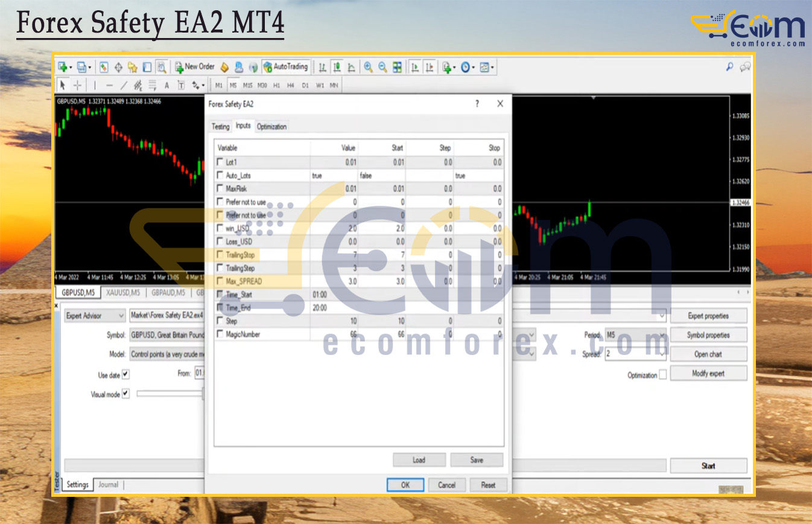The width and height of the screenshot is (812, 524).
Task: Uncheck the Use date checkbox
Action: point(125,374)
